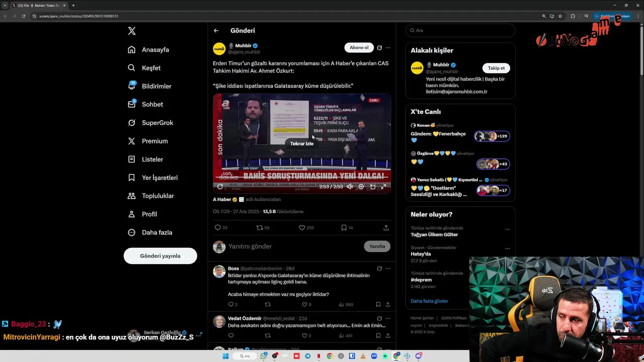Click Daha fazla göster link

[x=429, y=301]
